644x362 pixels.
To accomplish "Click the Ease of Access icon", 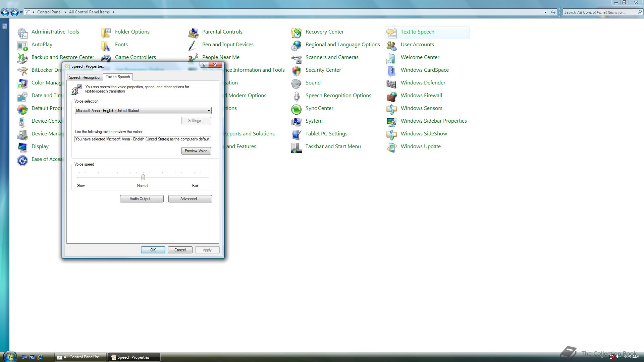I will pos(22,160).
